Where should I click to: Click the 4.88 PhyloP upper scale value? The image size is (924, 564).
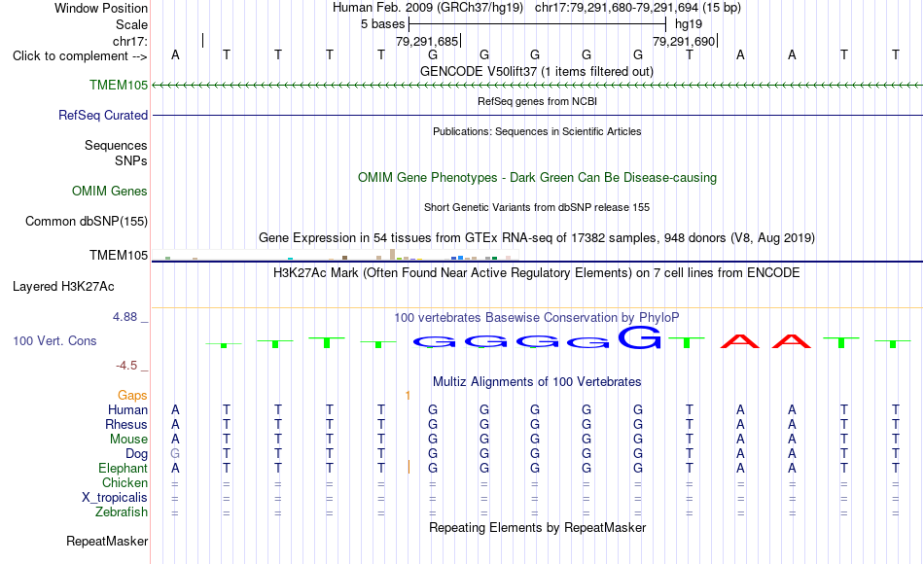[124, 317]
